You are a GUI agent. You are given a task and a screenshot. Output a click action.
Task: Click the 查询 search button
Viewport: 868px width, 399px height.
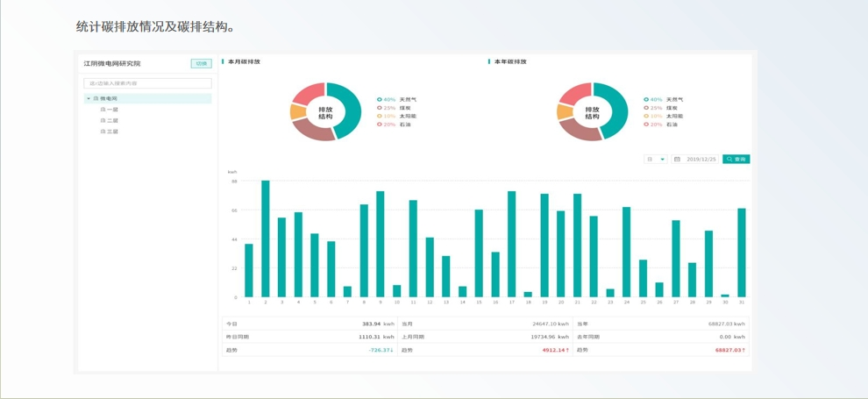point(736,160)
